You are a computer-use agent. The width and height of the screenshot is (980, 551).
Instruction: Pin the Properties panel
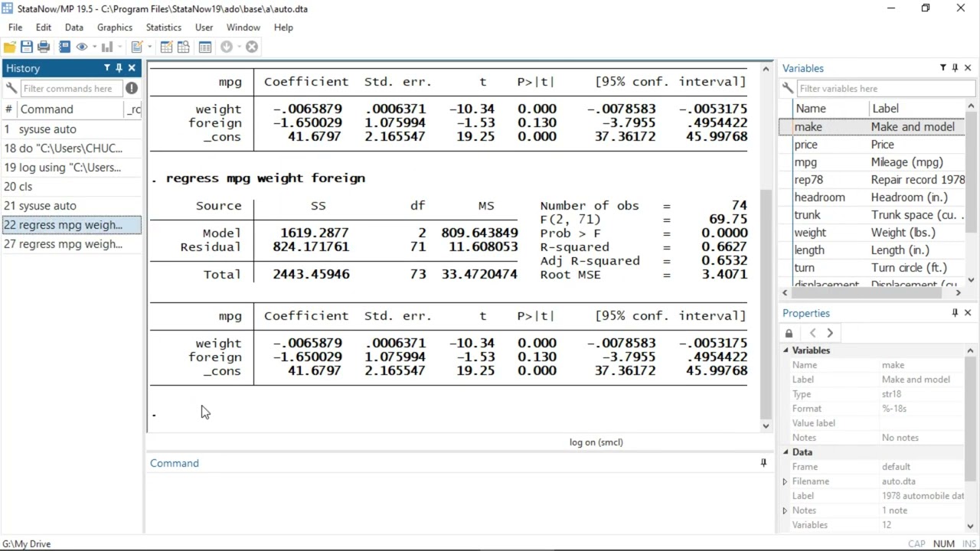click(x=955, y=313)
